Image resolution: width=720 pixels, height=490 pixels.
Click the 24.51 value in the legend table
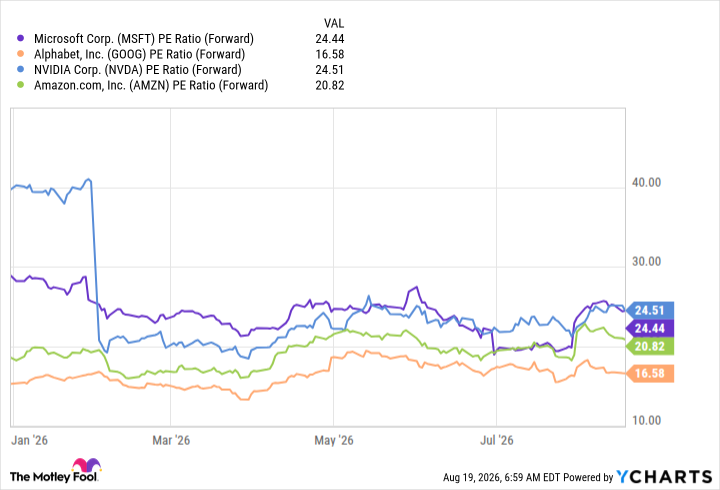tap(330, 70)
